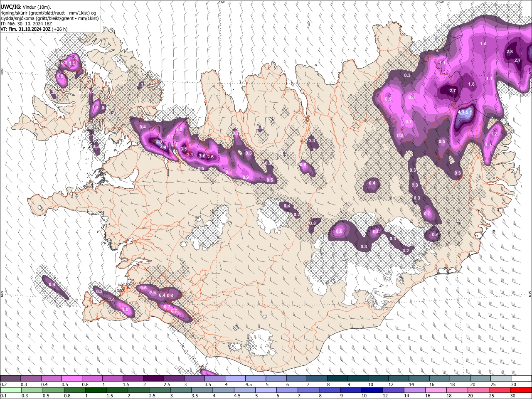Screen dimensions: 532x399
Task: Click the pink rain swatch for 18–20 mm
Action: [457, 390]
